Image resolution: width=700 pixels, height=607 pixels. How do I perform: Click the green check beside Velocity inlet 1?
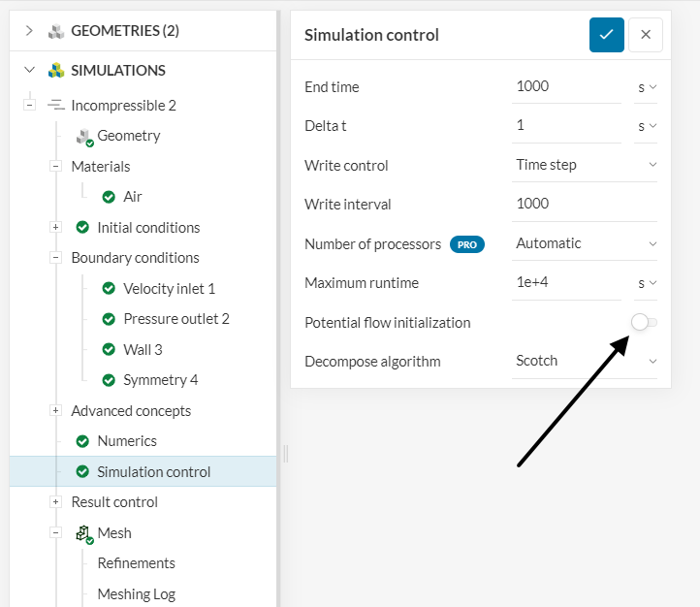(x=109, y=288)
